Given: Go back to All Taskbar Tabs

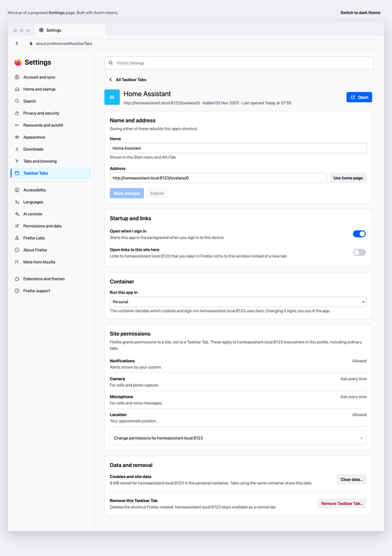Looking at the screenshot, I should coord(128,80).
